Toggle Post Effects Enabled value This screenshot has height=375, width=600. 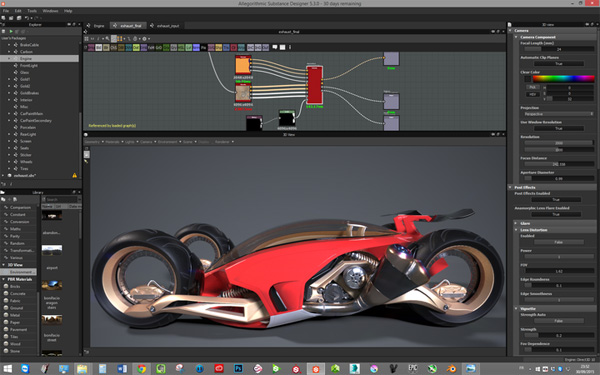(556, 200)
